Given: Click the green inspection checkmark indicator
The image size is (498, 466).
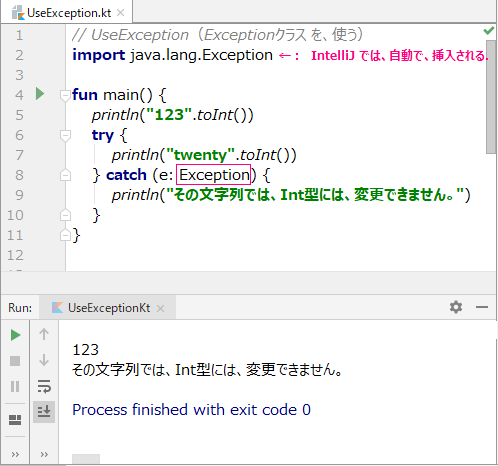Looking at the screenshot, I should [488, 31].
